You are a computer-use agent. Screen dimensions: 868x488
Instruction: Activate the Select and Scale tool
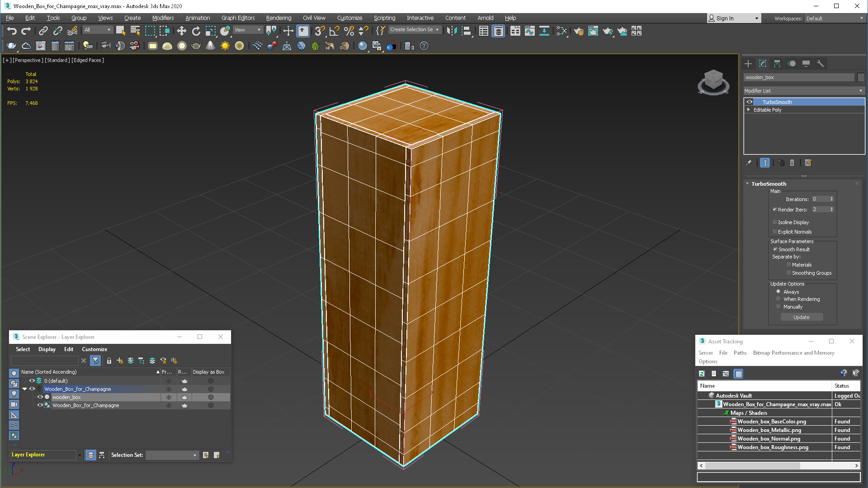click(x=211, y=31)
